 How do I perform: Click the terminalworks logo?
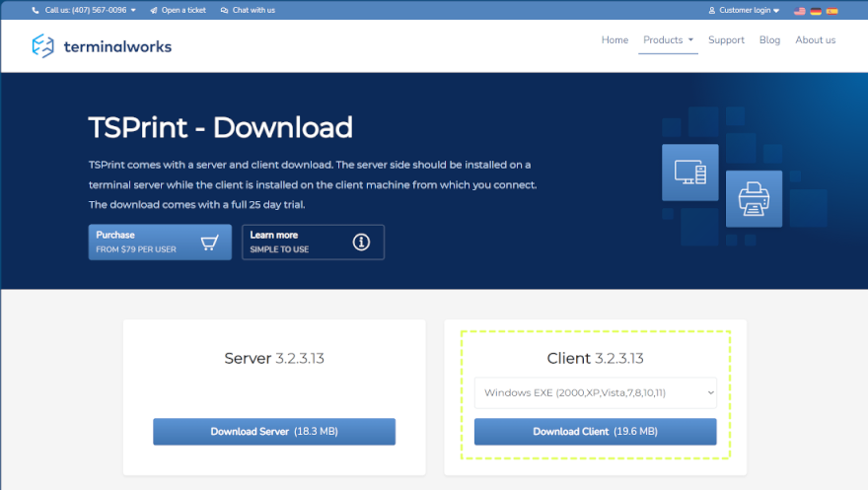pyautogui.click(x=102, y=46)
